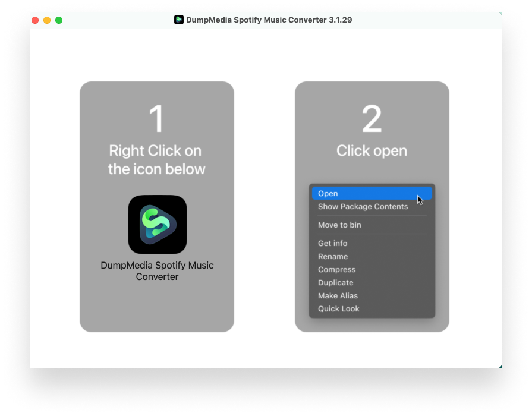Choose Make Alias menu entry

[372, 296]
